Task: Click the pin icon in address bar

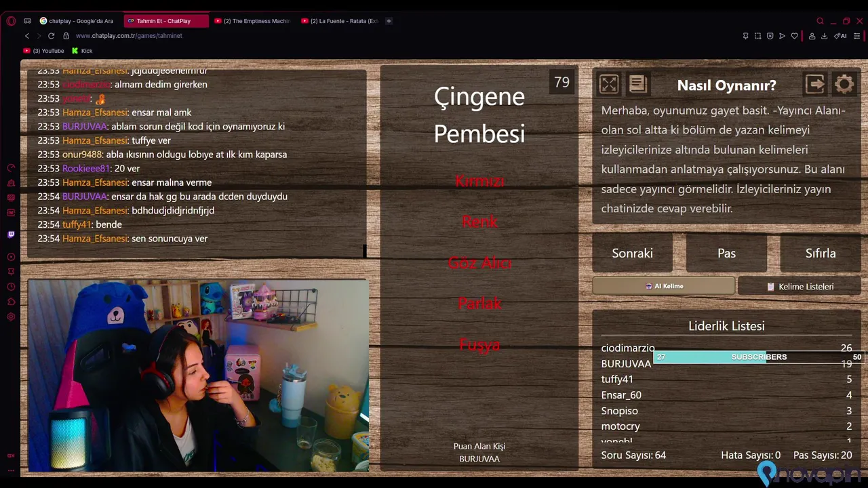Action: (x=745, y=36)
